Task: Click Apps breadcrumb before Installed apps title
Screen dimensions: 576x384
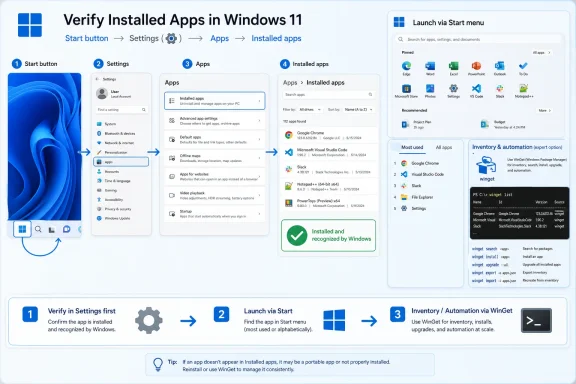Action: (x=290, y=83)
